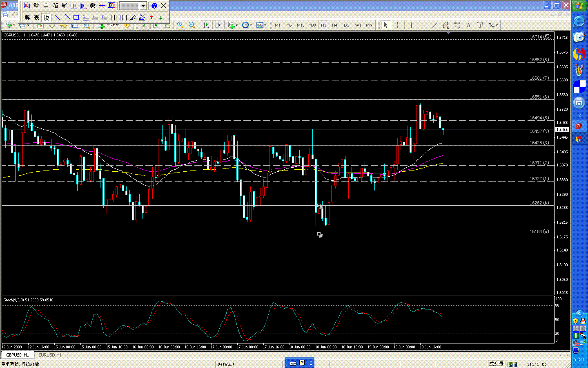Switch to W1 weekly timeframe

pyautogui.click(x=358, y=25)
